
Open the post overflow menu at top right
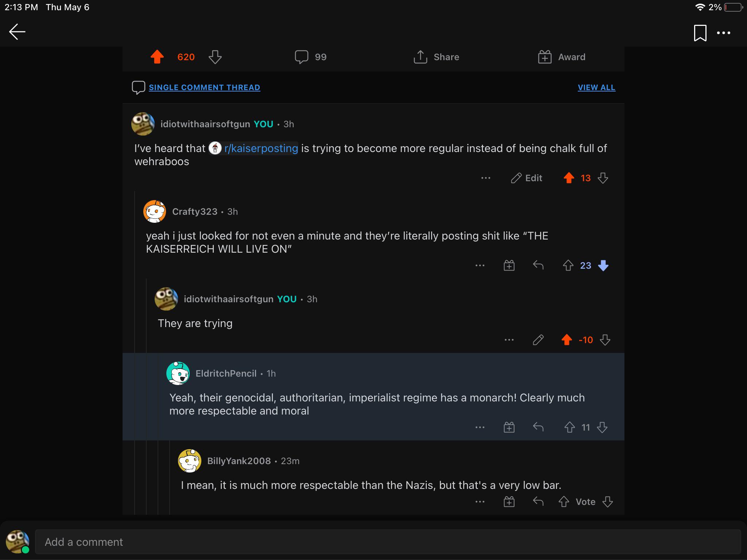pos(723,33)
